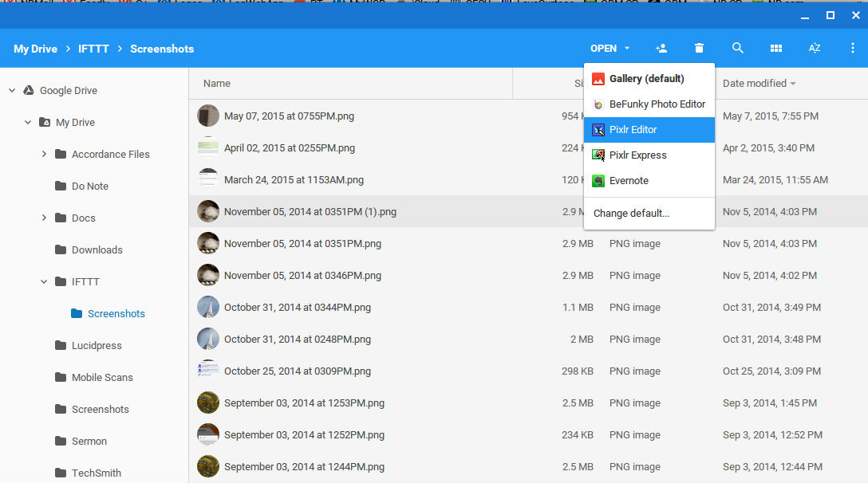The width and height of the screenshot is (868, 483).
Task: Click the Accordance Files folder icon
Action: click(61, 154)
